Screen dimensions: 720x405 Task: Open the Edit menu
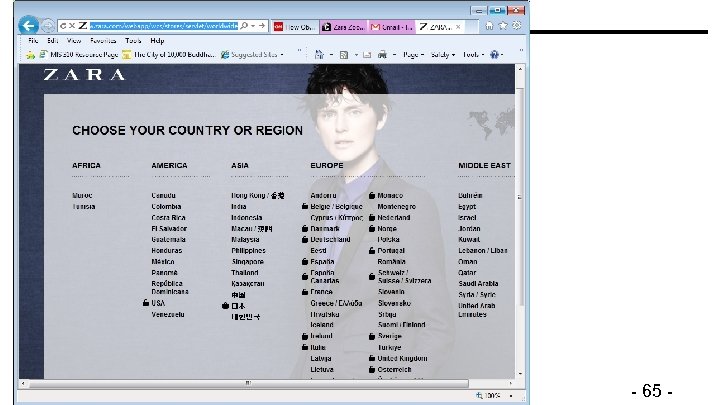(52, 40)
